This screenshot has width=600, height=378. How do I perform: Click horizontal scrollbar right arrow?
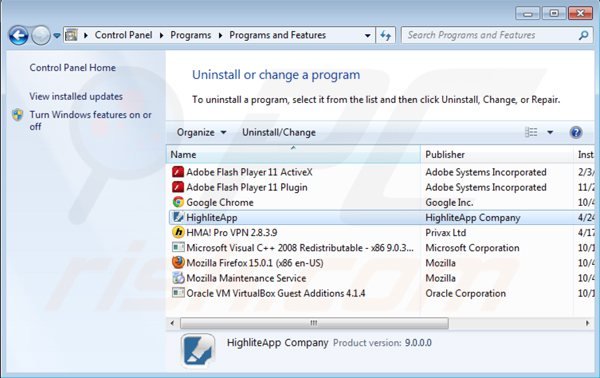tap(587, 323)
